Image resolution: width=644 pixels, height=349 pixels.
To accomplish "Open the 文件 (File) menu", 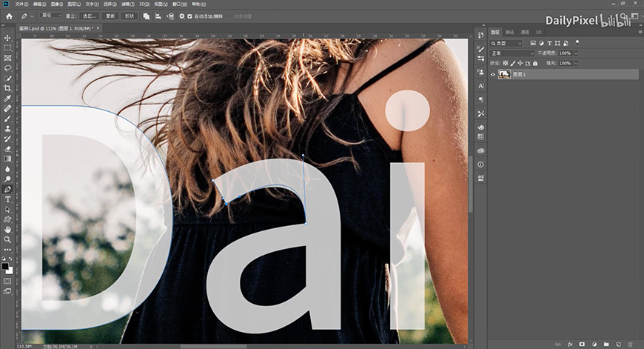I will (x=21, y=4).
